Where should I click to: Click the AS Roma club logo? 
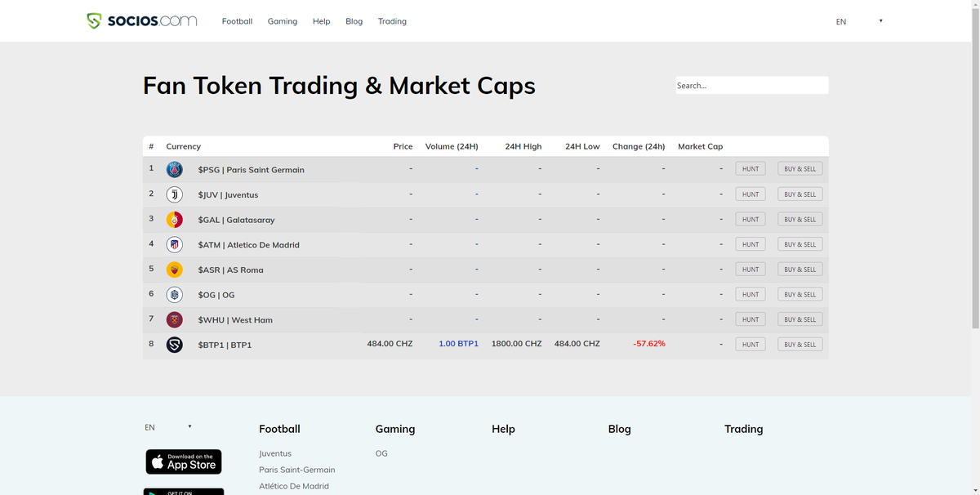tap(175, 270)
